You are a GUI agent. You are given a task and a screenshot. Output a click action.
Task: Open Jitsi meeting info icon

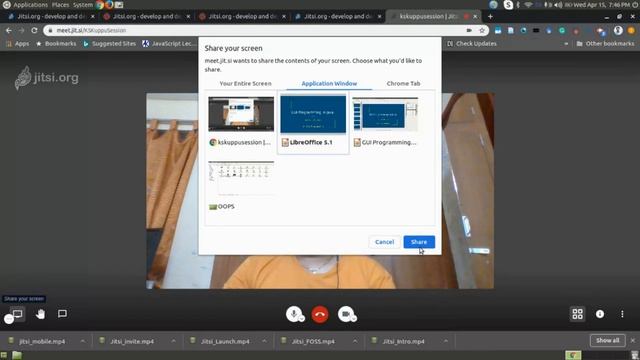coord(600,314)
